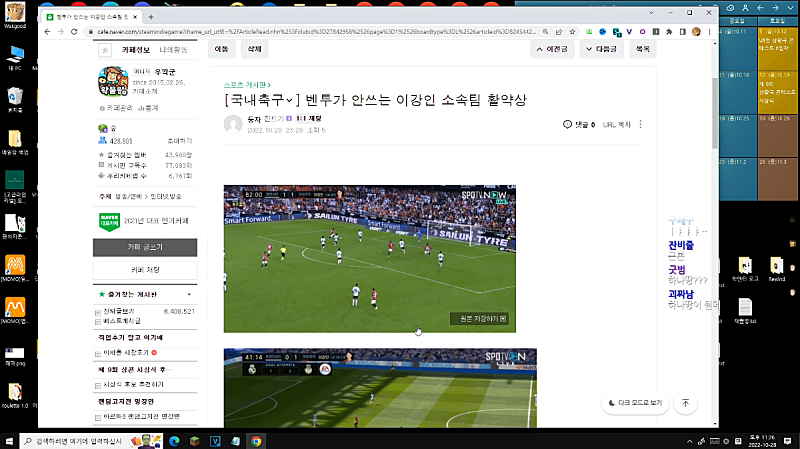Click the cafe mascot profile image
The width and height of the screenshot is (800, 449).
[113, 82]
